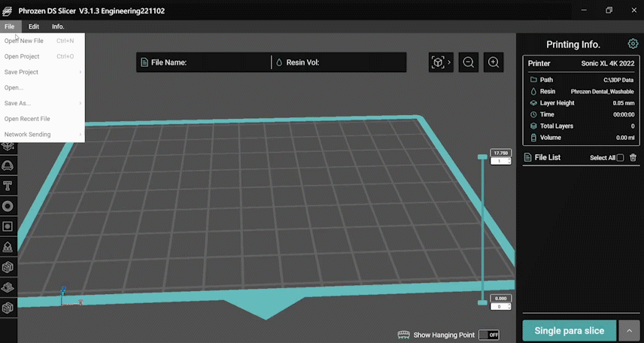Viewport: 644px width, 343px height.
Task: Click the Phrozen logo in title bar
Action: point(8,11)
